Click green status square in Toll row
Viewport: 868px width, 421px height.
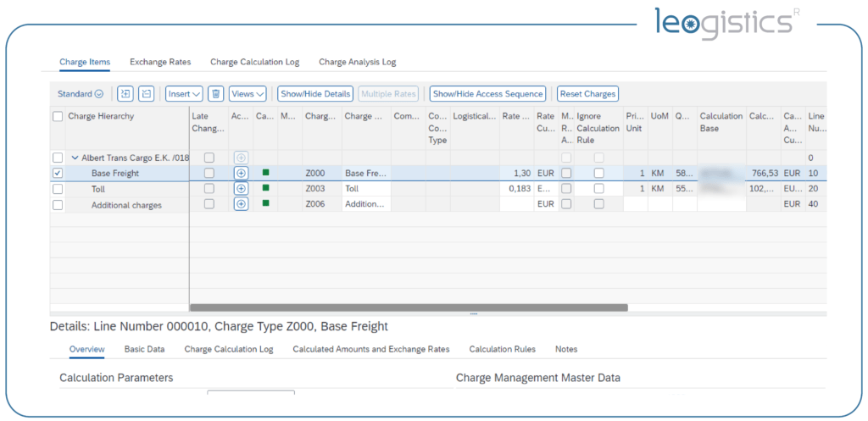[265, 188]
